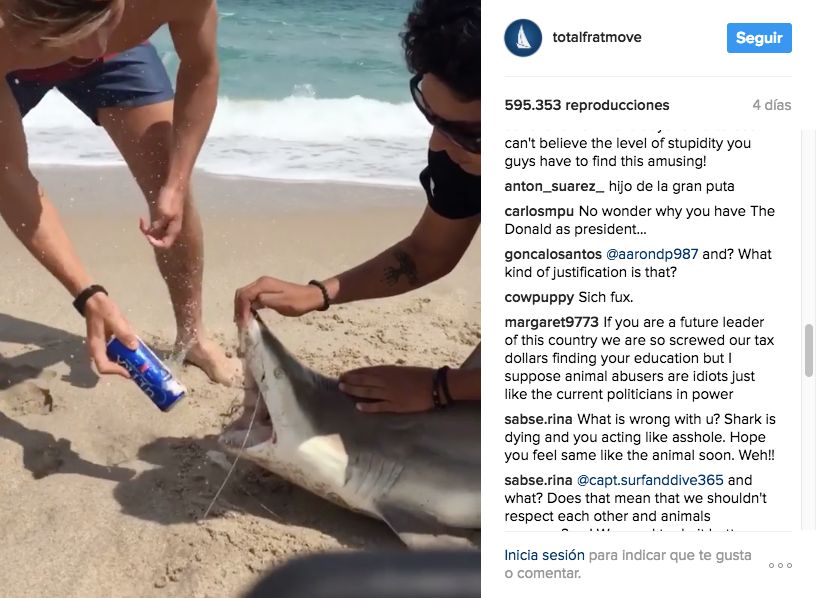Screen dimensions: 816x598
Task: Click the Inicia sesión login link
Action: coord(544,555)
